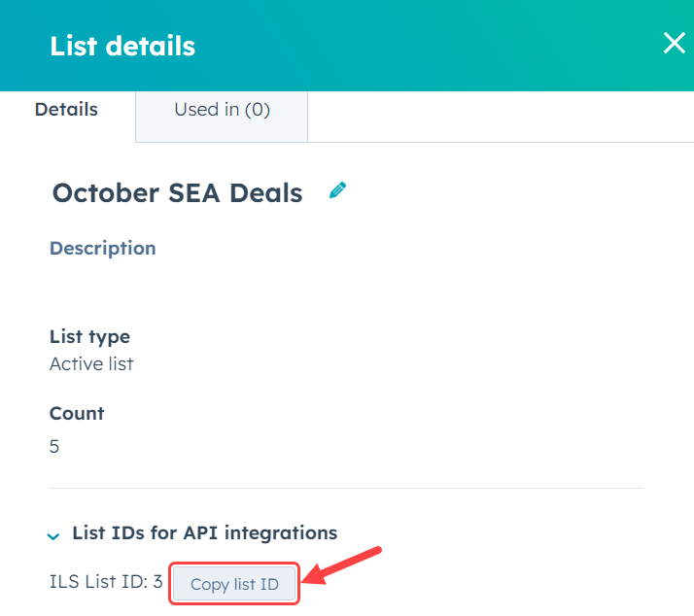Image resolution: width=694 pixels, height=616 pixels.
Task: Select the Active list value text
Action: (x=91, y=364)
